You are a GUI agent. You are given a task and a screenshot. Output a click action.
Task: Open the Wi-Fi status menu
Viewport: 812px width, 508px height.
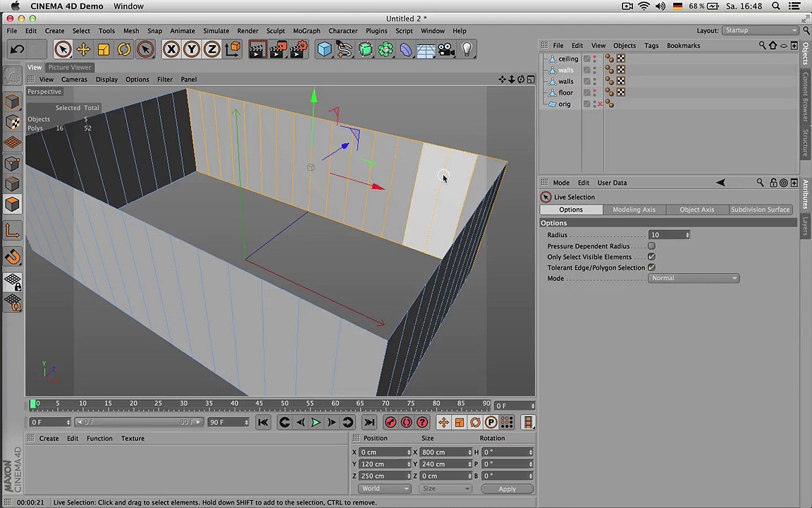[x=643, y=6]
